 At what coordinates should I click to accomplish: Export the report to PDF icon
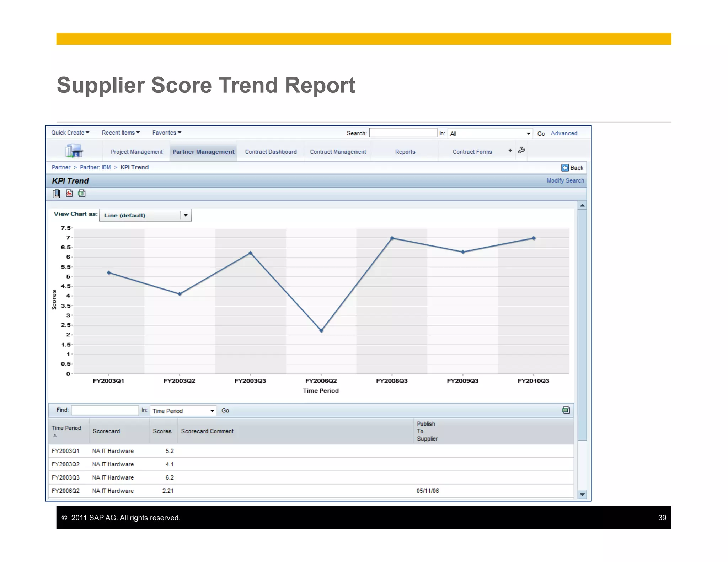(69, 194)
